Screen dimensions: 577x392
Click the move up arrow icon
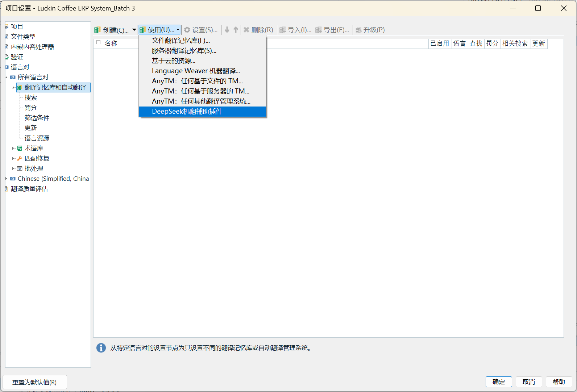pos(236,30)
